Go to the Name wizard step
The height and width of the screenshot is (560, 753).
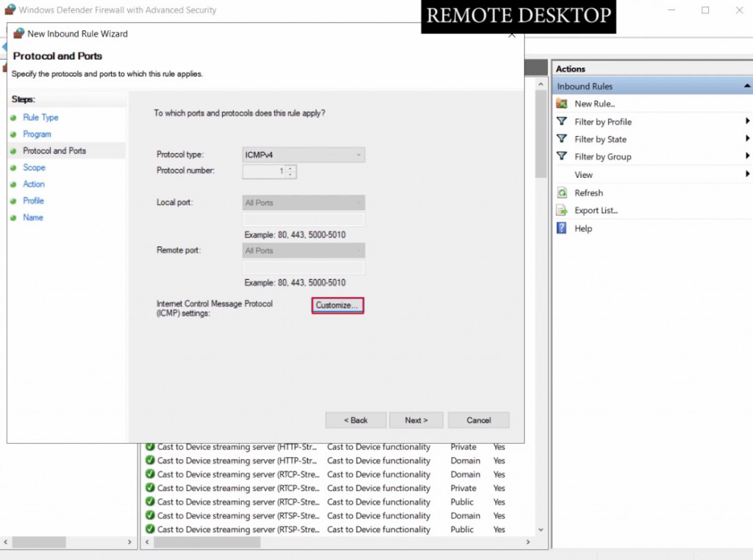[32, 218]
